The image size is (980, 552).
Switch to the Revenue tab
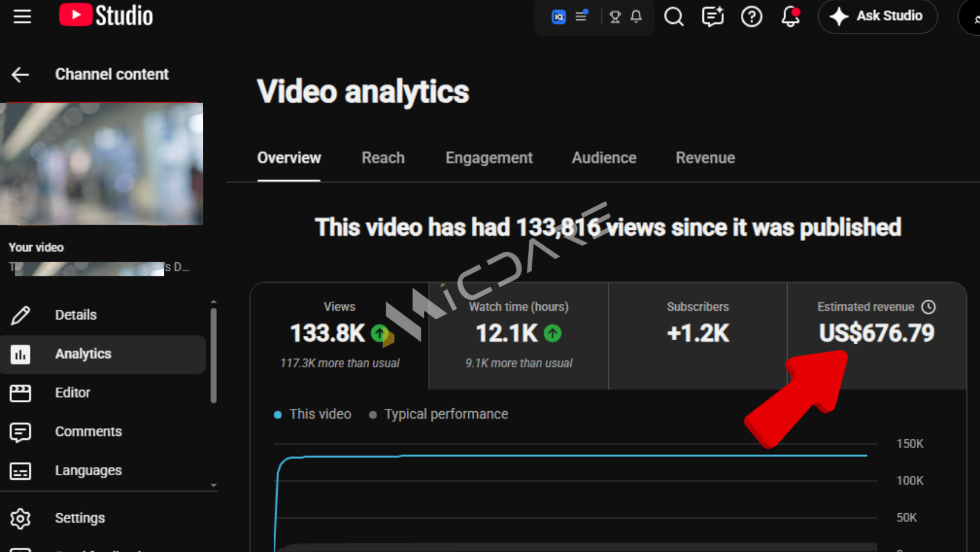tap(705, 158)
